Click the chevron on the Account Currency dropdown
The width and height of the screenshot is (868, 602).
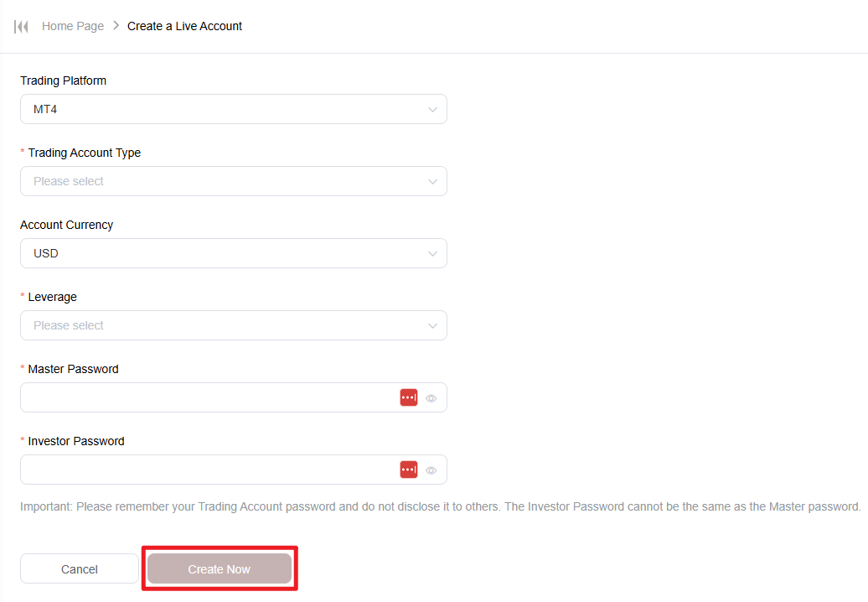[x=432, y=253]
